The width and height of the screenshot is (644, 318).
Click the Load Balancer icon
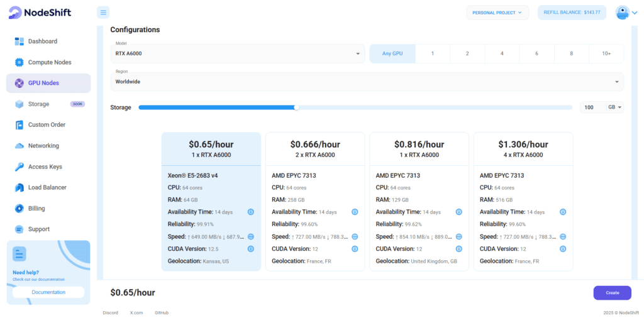pyautogui.click(x=19, y=187)
